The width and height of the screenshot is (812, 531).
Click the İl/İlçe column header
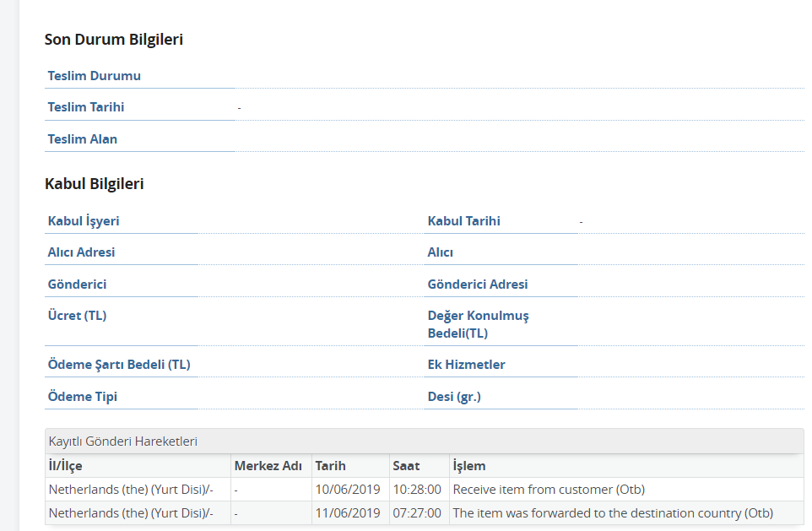pyautogui.click(x=66, y=466)
